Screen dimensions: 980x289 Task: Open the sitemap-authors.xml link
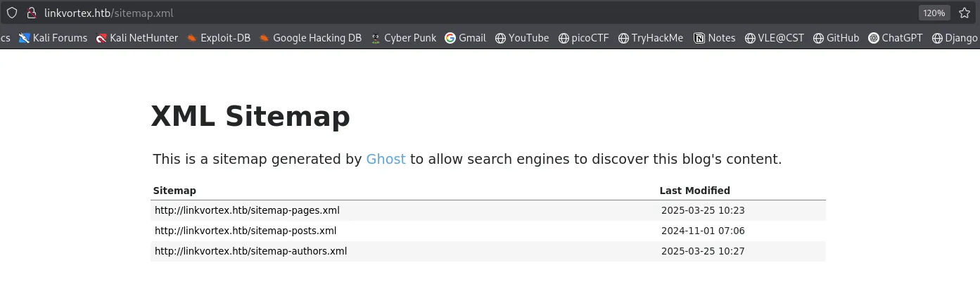coord(250,251)
